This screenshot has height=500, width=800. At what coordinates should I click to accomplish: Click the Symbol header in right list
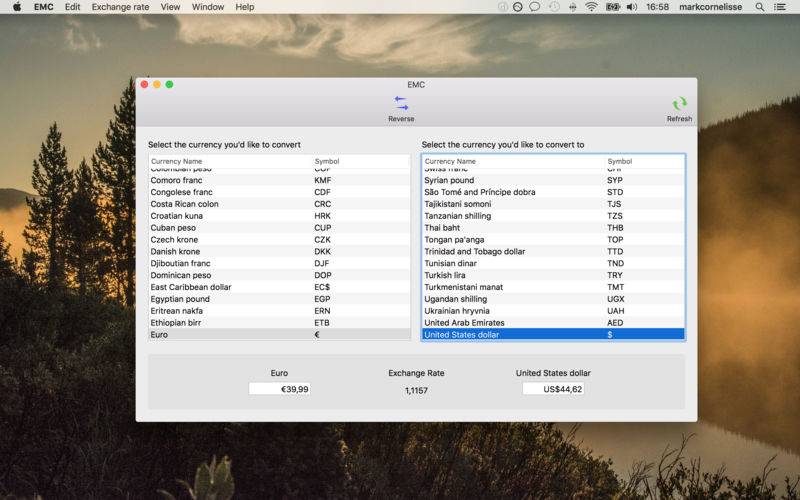pos(619,161)
